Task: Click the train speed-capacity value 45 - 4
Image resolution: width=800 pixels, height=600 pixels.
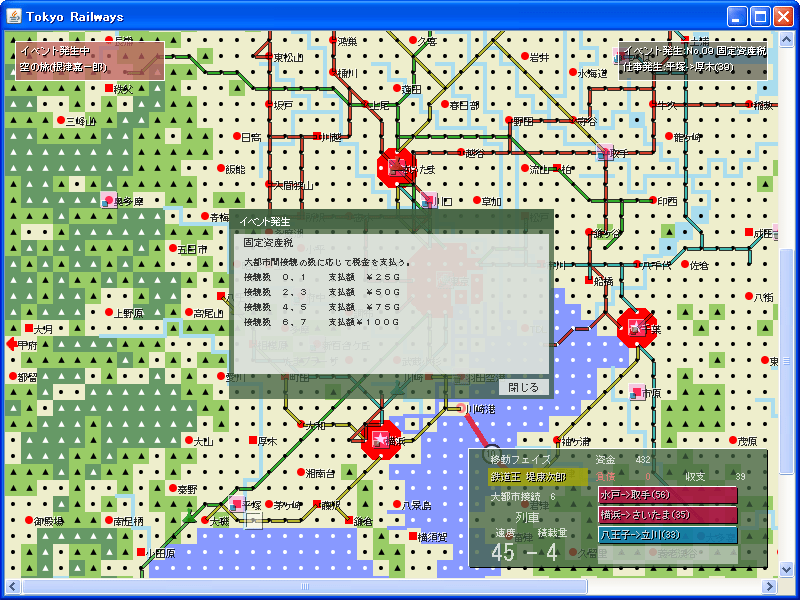Action: click(524, 553)
